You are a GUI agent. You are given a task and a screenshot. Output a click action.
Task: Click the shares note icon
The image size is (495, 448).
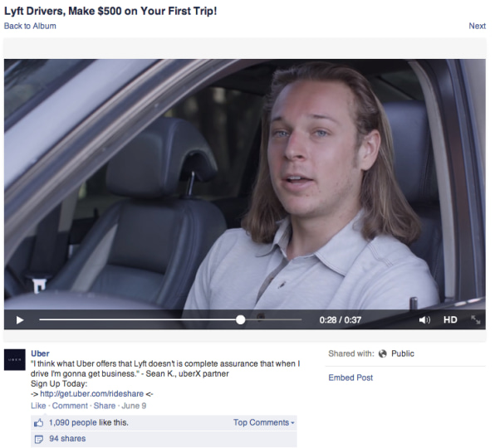[x=38, y=439]
